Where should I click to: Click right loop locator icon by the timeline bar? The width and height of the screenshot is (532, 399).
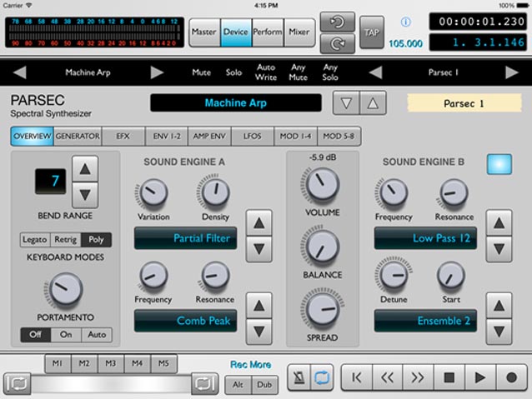pyautogui.click(x=205, y=383)
